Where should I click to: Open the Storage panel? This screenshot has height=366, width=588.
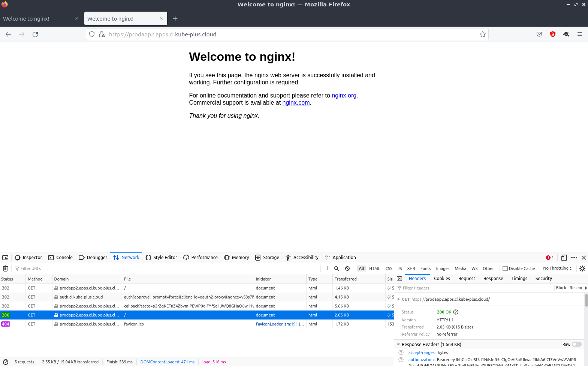(x=267, y=258)
